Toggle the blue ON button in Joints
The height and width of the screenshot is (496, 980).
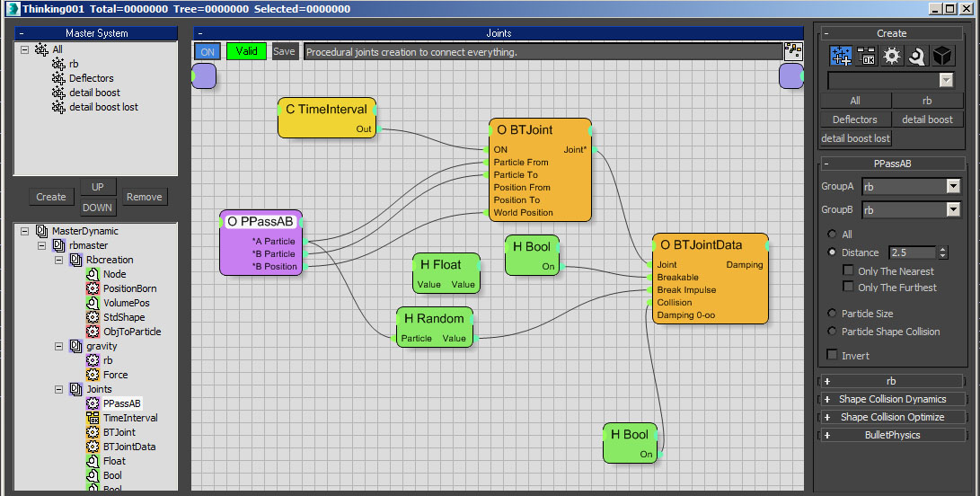(x=207, y=52)
